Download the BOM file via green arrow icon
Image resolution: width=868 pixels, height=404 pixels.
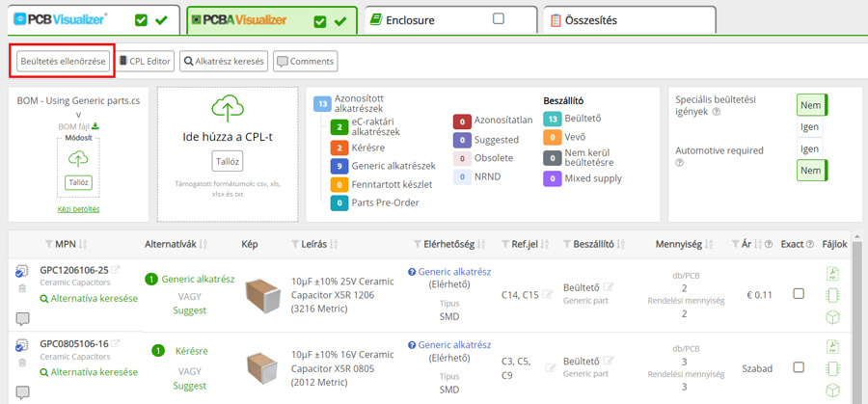pos(95,126)
